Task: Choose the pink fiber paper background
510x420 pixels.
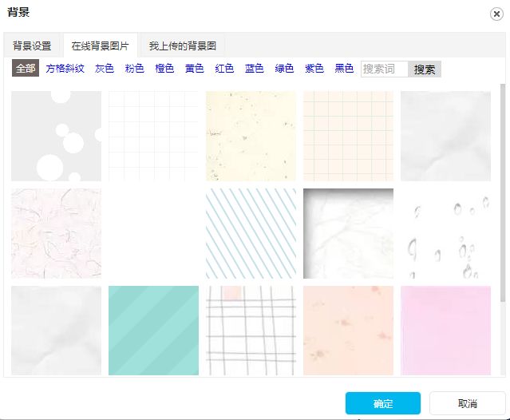Action: (57, 234)
